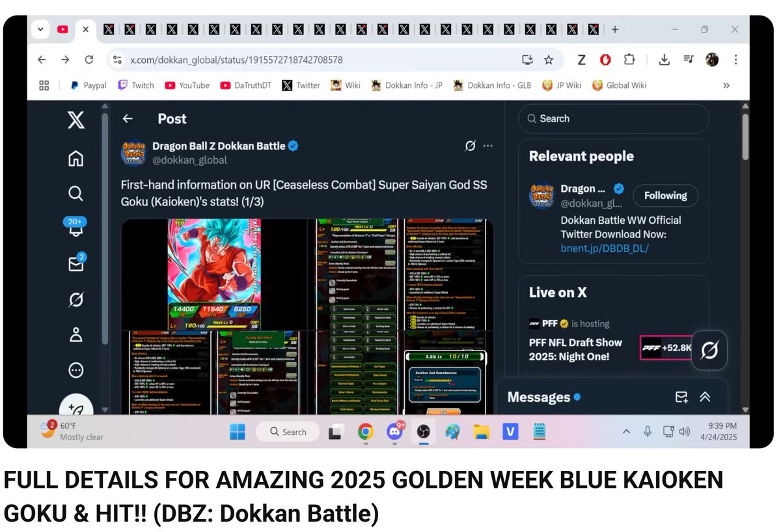
Task: Open tab search dropdown chevron
Action: click(40, 29)
